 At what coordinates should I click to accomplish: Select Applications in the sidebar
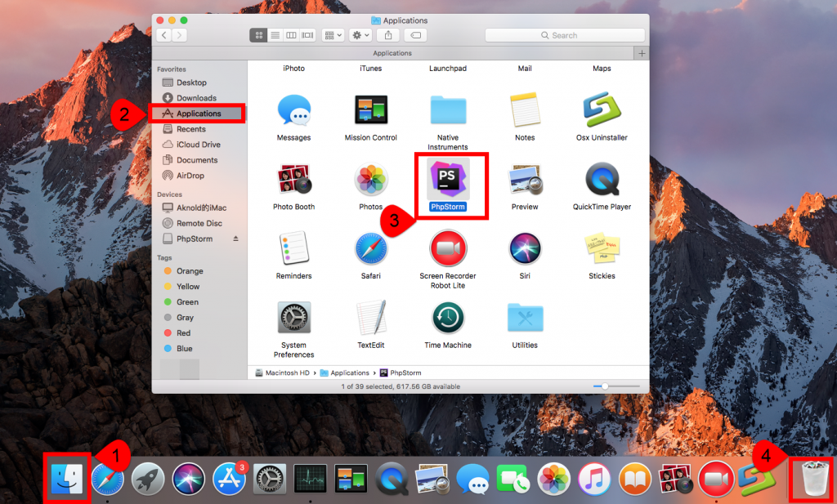tap(199, 114)
